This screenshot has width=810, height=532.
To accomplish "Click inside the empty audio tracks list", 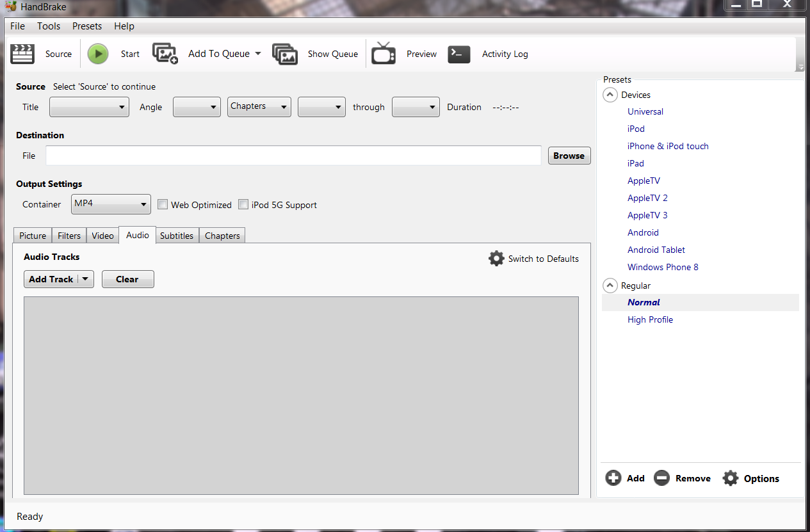I will [301, 395].
